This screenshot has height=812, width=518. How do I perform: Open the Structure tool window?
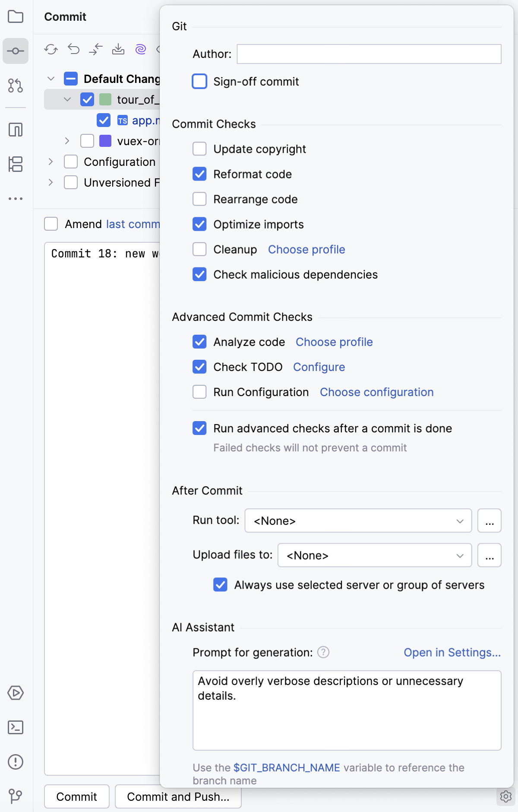pos(16,164)
